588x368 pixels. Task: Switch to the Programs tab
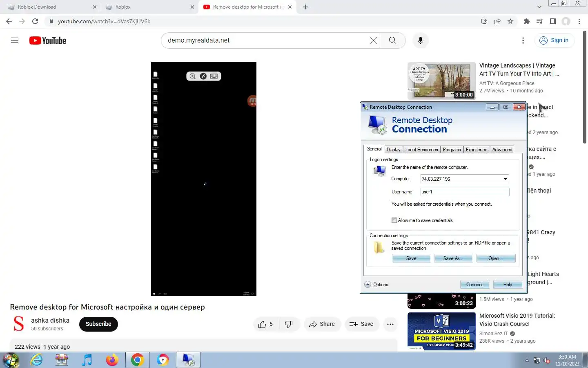tap(452, 150)
